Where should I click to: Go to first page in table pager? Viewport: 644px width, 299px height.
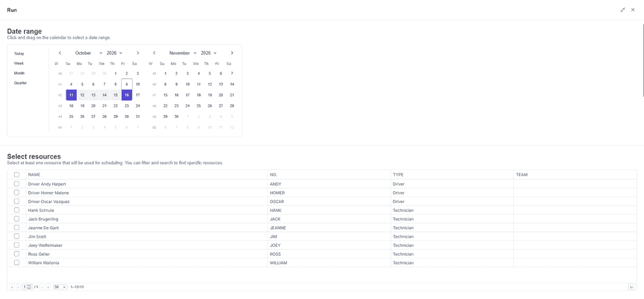(x=12, y=287)
